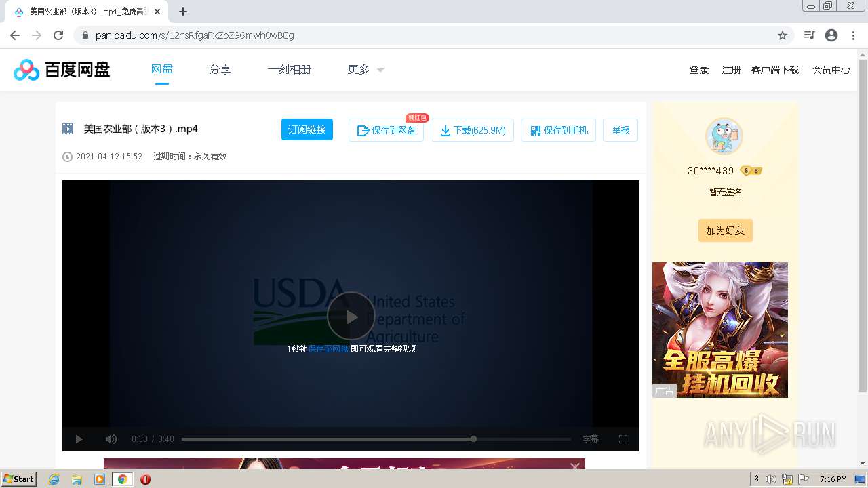Viewport: 868px width, 488px height.
Task: Click the Baidu Netdisk logo
Action: [x=62, y=69]
